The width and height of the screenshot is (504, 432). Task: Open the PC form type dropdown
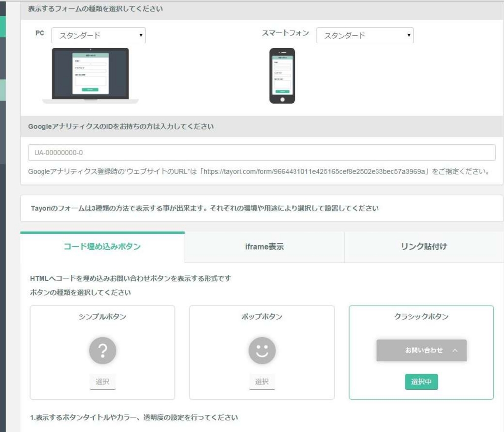click(98, 35)
